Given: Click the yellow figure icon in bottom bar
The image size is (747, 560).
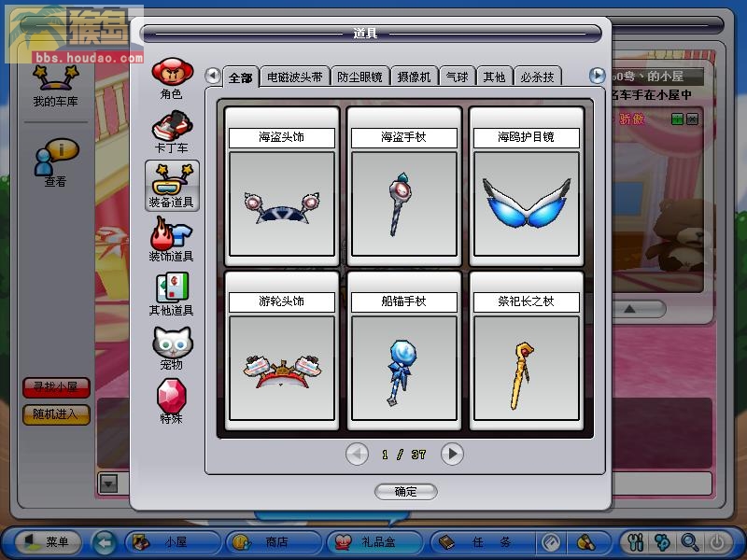Looking at the screenshot, I should pos(586,542).
